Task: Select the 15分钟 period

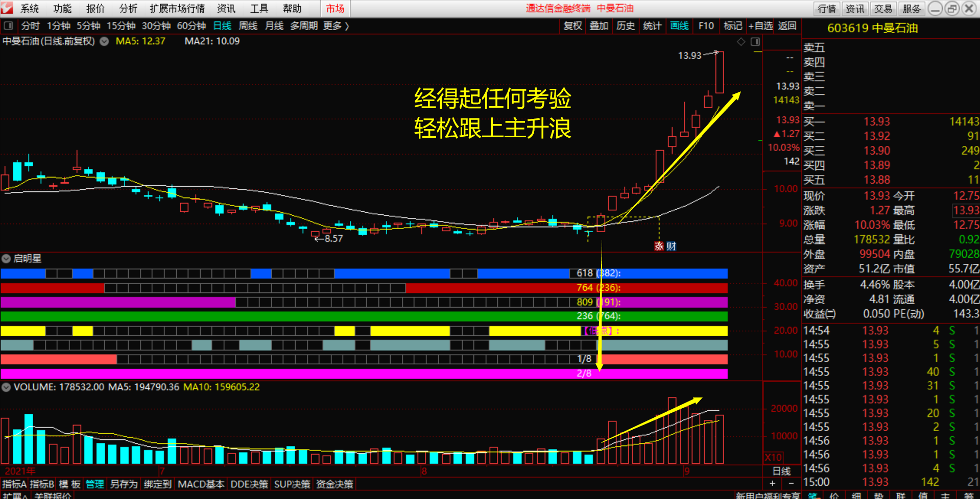Action: coord(121,26)
